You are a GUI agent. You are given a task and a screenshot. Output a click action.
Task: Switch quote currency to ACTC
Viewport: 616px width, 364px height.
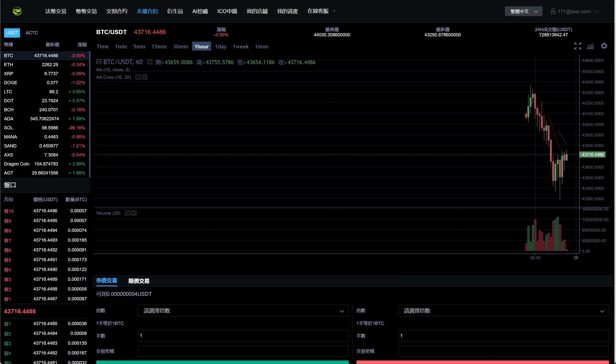[x=32, y=33]
